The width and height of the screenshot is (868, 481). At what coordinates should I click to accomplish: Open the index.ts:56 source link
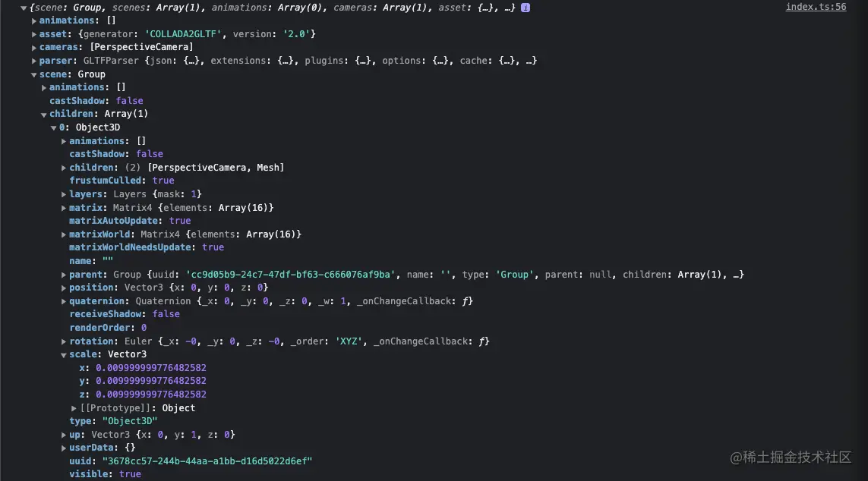pyautogui.click(x=816, y=7)
